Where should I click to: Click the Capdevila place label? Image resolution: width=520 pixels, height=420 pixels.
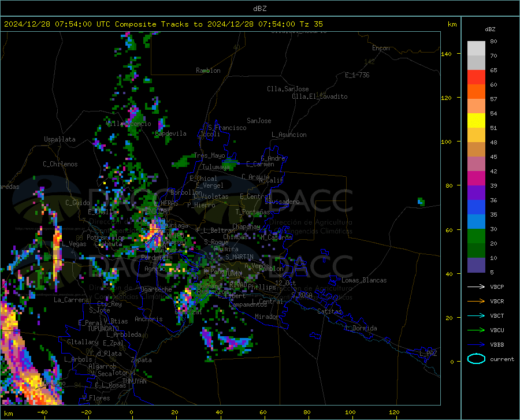[170, 133]
